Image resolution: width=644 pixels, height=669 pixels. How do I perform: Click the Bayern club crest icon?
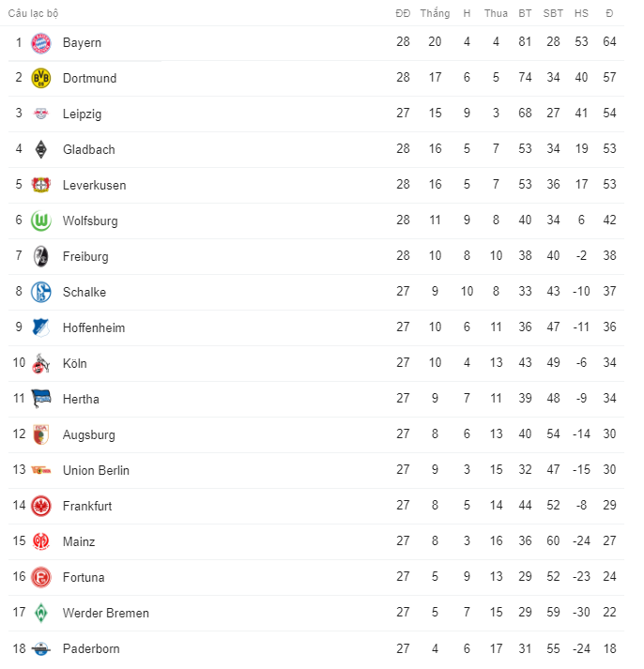40,42
